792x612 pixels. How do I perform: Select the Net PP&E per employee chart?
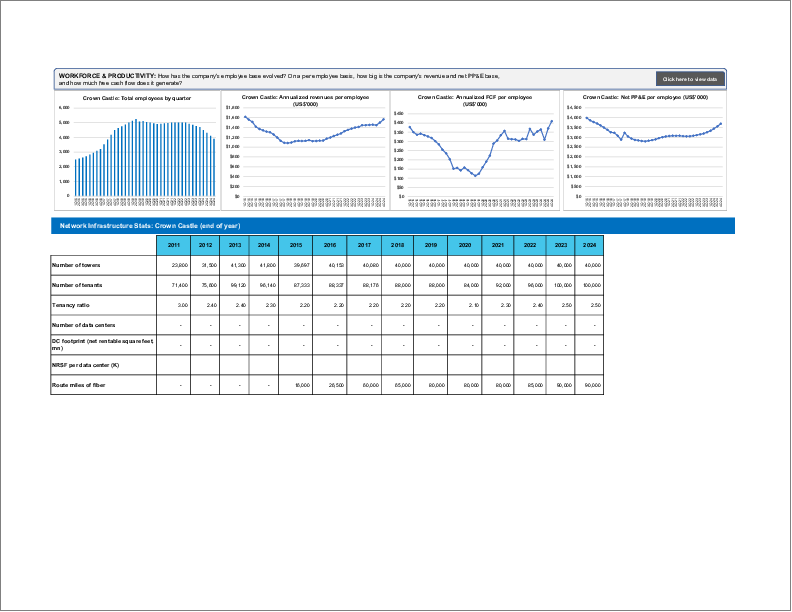[645, 150]
